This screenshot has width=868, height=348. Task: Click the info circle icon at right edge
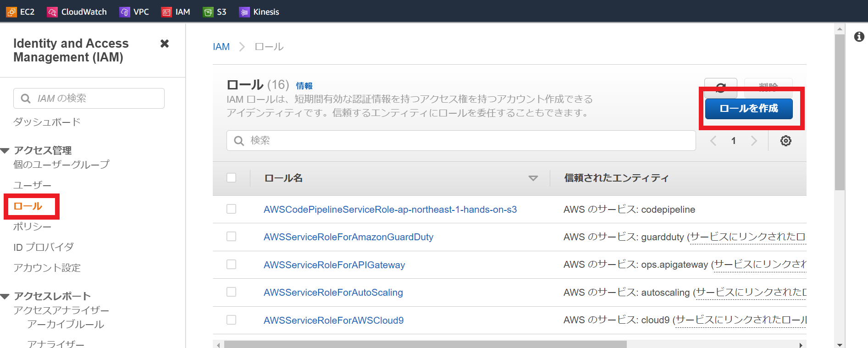point(859,37)
